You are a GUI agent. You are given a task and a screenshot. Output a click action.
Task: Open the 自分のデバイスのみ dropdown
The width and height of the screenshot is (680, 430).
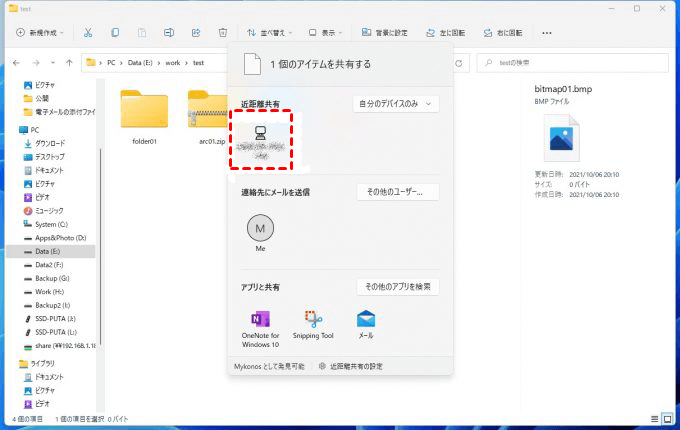click(397, 103)
